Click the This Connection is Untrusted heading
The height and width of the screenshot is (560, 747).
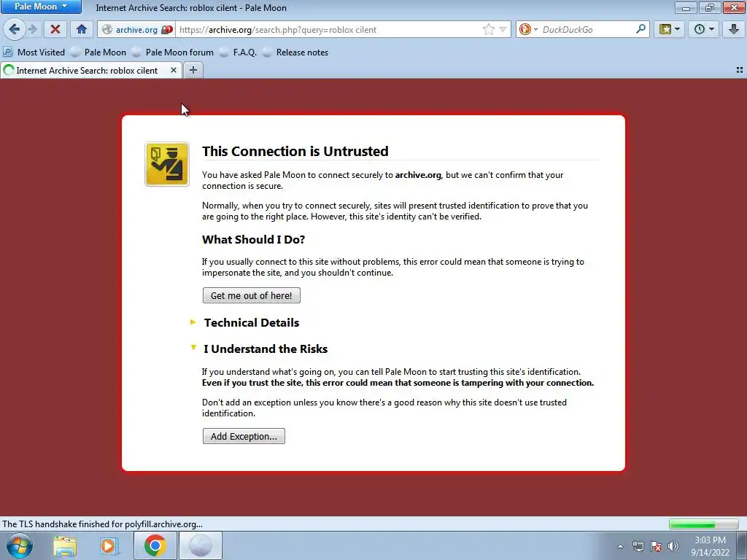click(295, 152)
